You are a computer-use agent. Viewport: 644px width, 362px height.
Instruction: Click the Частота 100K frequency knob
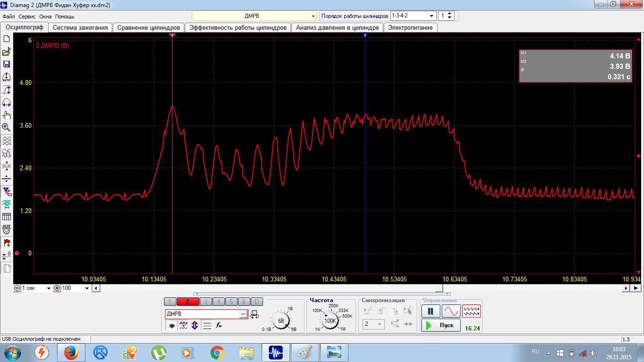point(330,321)
